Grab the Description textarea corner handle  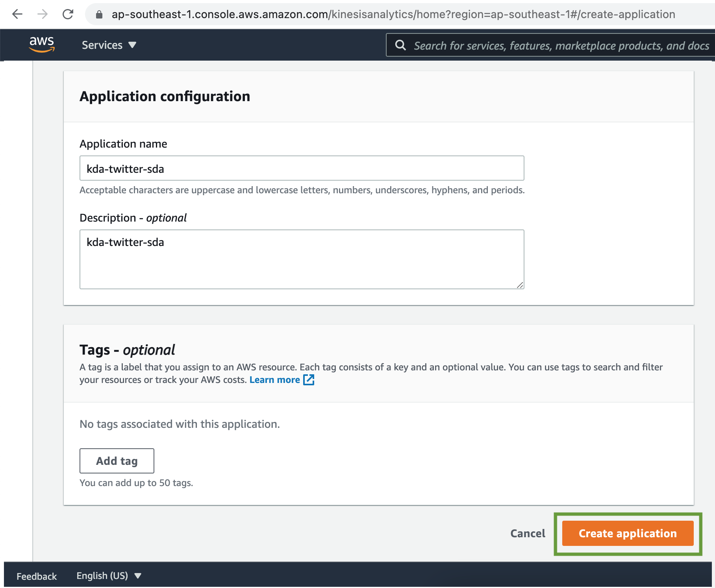(520, 285)
